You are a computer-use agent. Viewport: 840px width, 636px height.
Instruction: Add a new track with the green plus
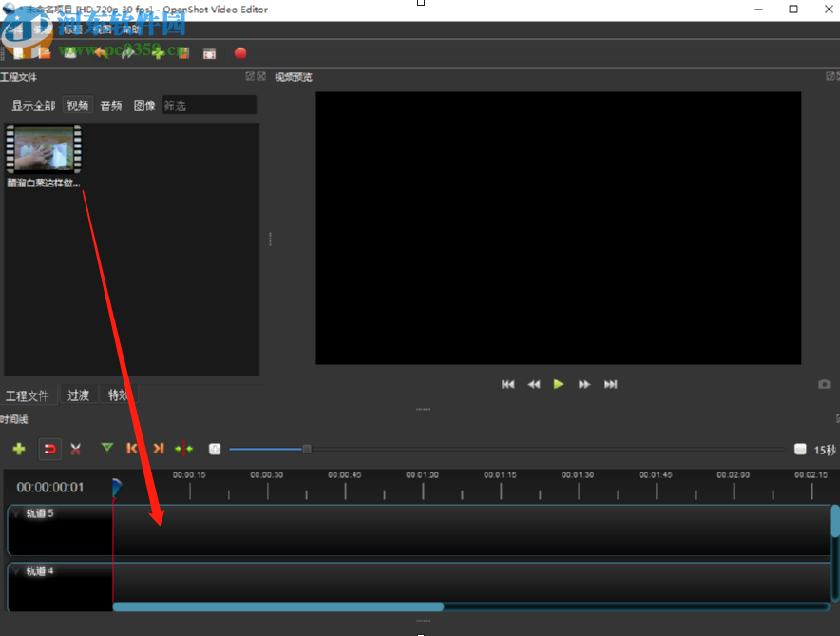click(x=19, y=449)
